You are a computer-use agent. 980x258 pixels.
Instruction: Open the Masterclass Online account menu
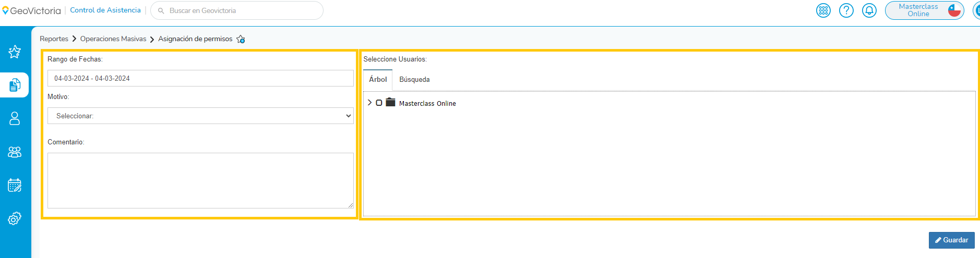click(x=924, y=10)
